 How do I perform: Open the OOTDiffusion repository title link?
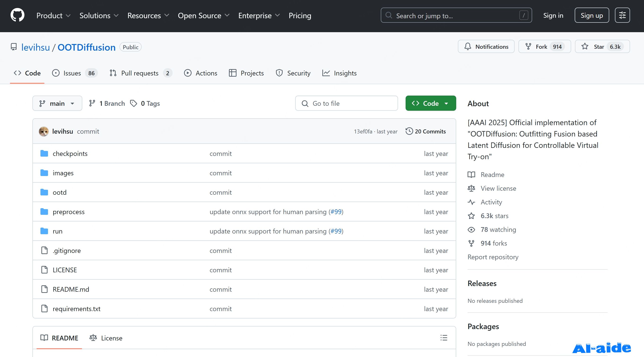pyautogui.click(x=87, y=47)
